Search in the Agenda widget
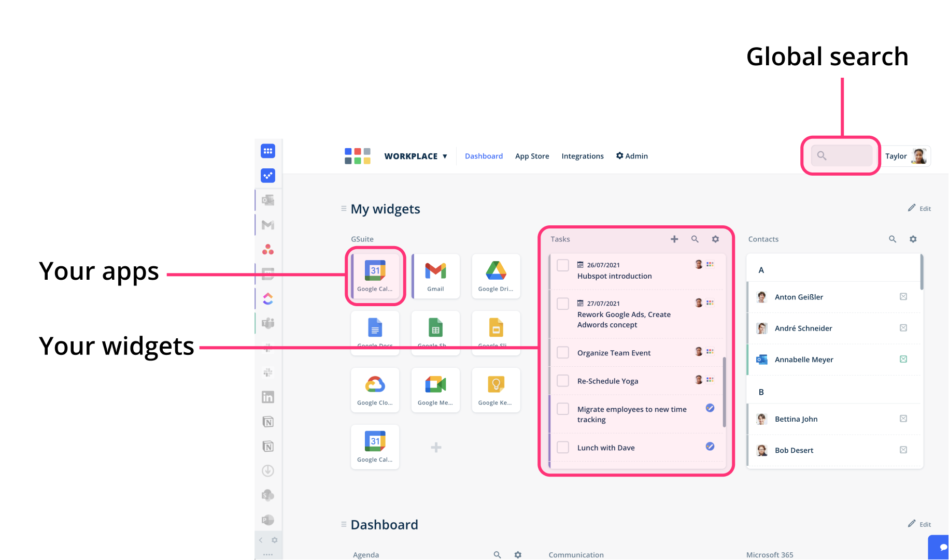Viewport: 949px width, 560px height. (x=497, y=555)
